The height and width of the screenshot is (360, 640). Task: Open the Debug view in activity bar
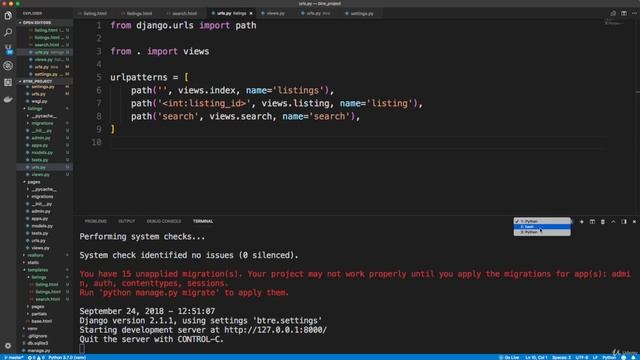pyautogui.click(x=8, y=66)
